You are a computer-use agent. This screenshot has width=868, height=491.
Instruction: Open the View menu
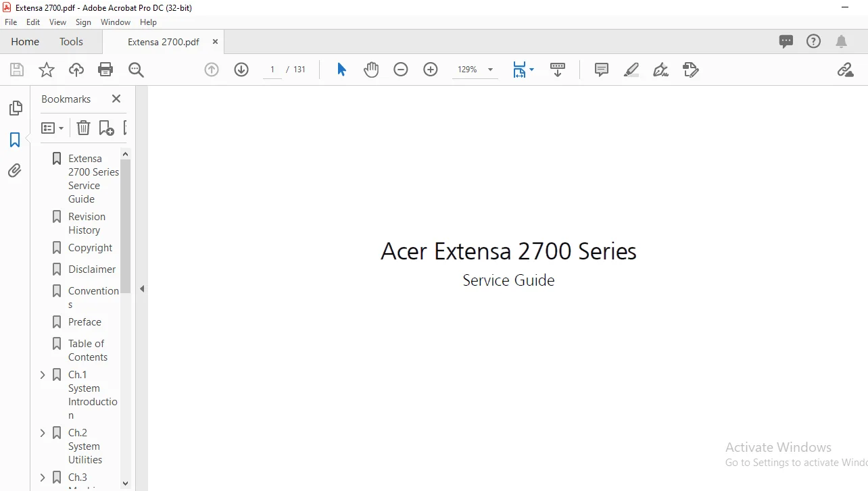point(57,22)
